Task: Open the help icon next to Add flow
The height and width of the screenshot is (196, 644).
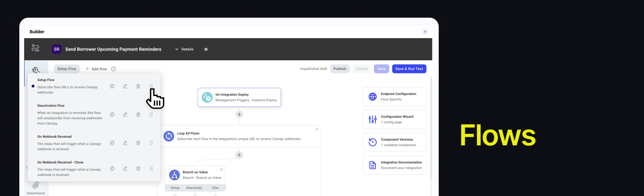Action: pos(114,69)
